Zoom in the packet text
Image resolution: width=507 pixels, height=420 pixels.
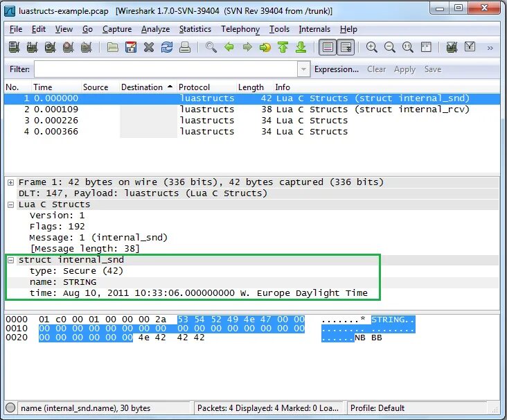coord(371,47)
